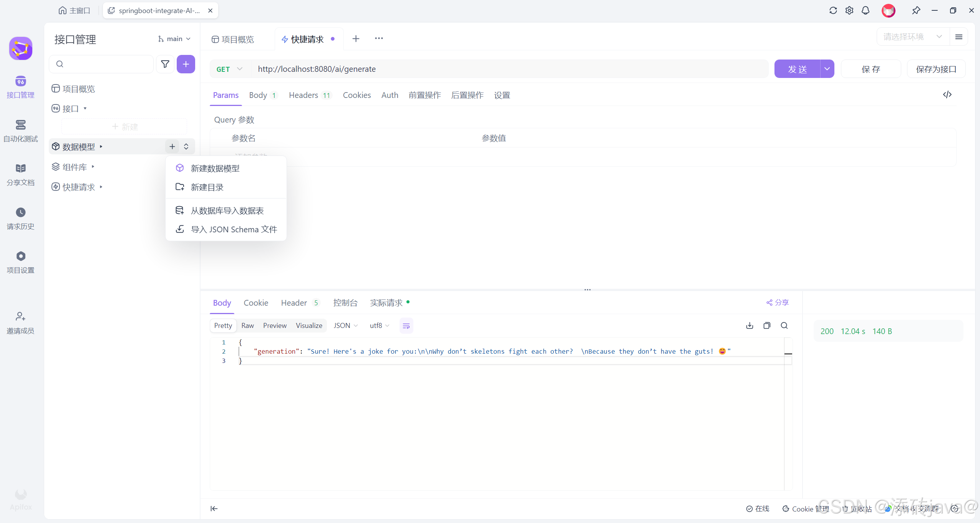Switch to the Headers request tab
The width and height of the screenshot is (980, 523).
tap(303, 95)
